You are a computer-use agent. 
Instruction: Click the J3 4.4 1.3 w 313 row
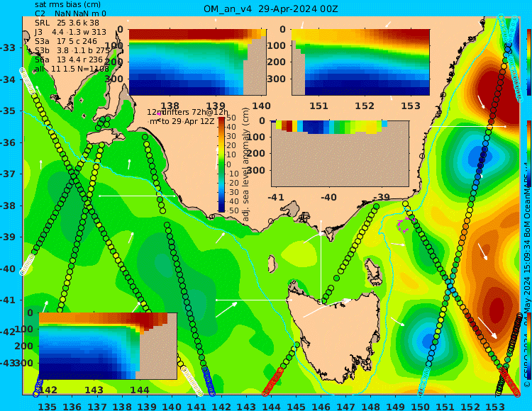tap(70, 32)
